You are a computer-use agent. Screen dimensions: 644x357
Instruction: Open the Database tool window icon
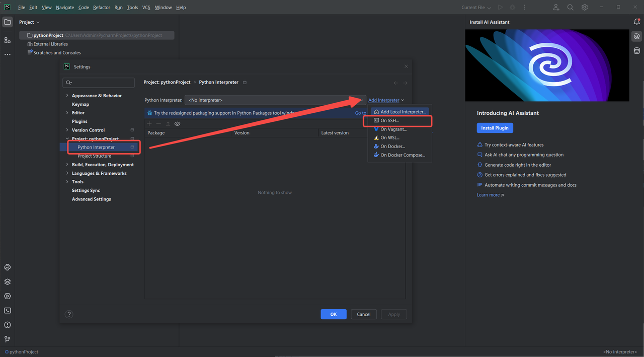[636, 51]
